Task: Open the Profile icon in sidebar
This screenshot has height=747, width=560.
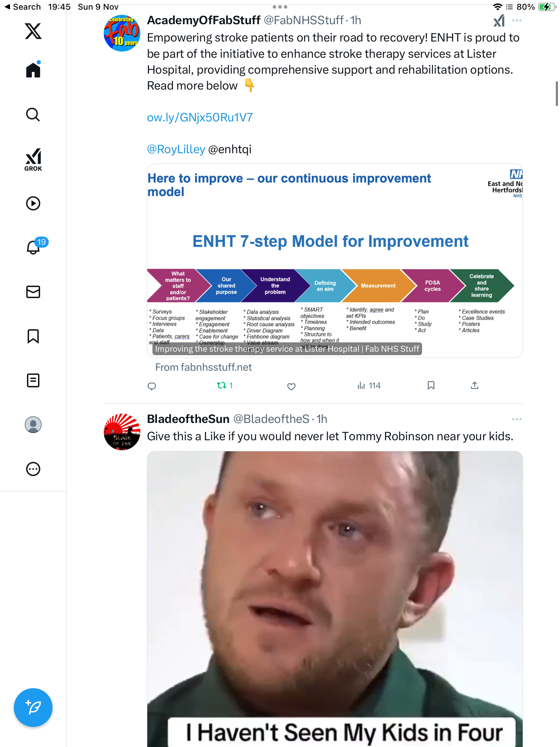Action: coord(33,425)
